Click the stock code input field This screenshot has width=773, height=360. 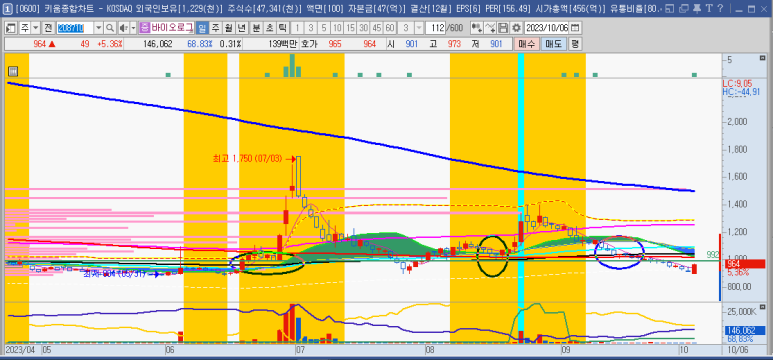pos(74,28)
